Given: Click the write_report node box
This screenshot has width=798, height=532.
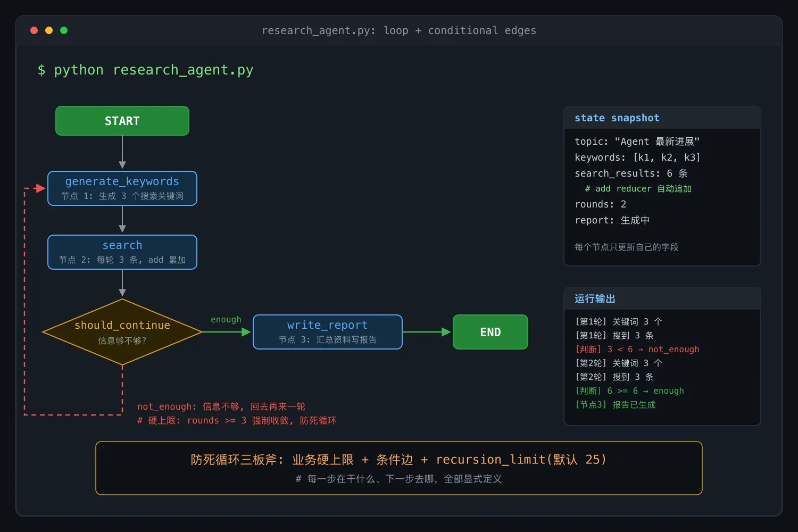Looking at the screenshot, I should 328,332.
